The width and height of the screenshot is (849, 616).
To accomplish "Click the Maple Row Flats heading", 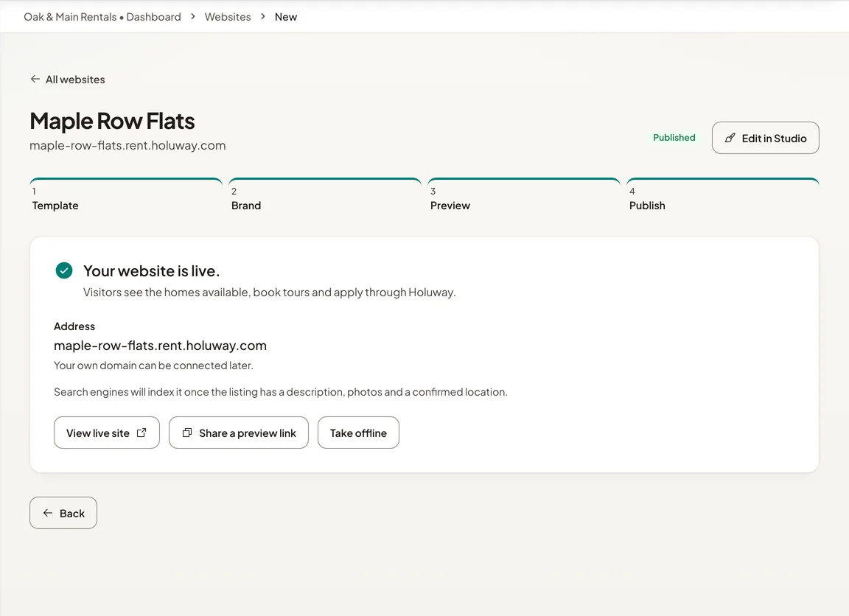I will (112, 121).
